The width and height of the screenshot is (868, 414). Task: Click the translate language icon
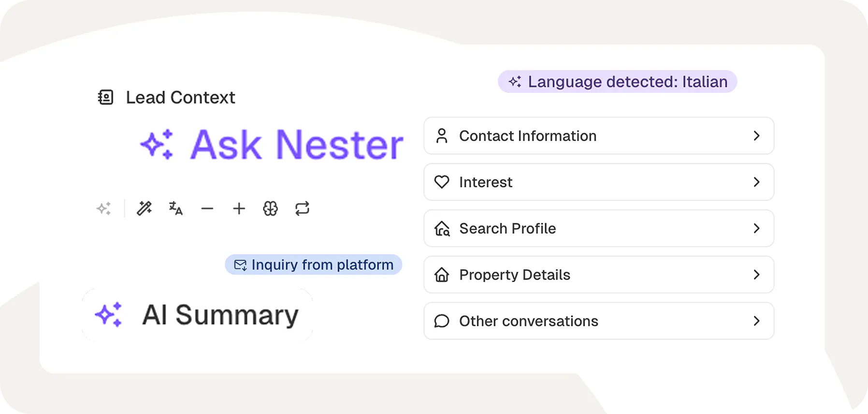click(175, 208)
